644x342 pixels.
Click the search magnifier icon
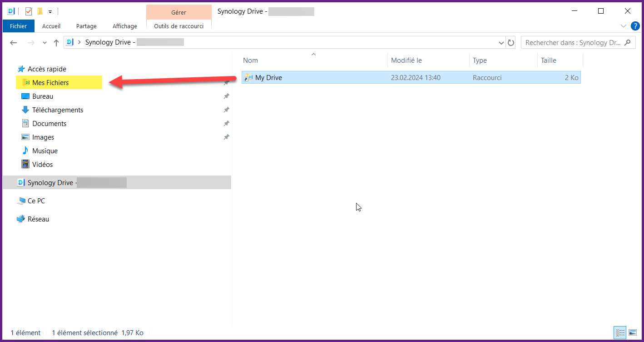[x=627, y=43]
